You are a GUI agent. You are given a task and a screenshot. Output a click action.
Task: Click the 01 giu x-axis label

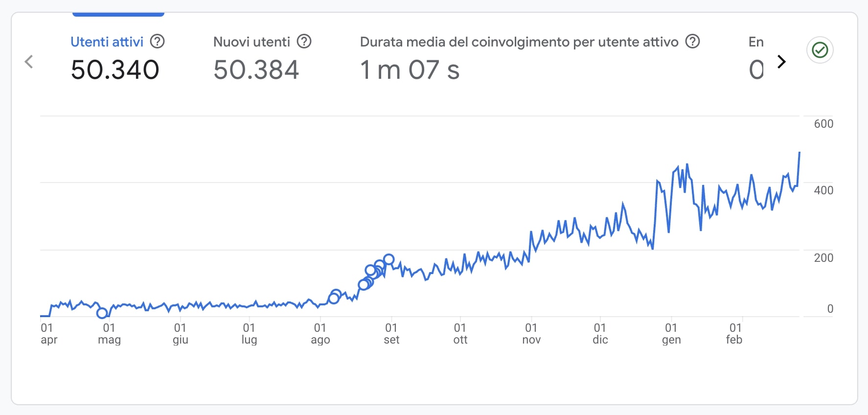(x=181, y=334)
